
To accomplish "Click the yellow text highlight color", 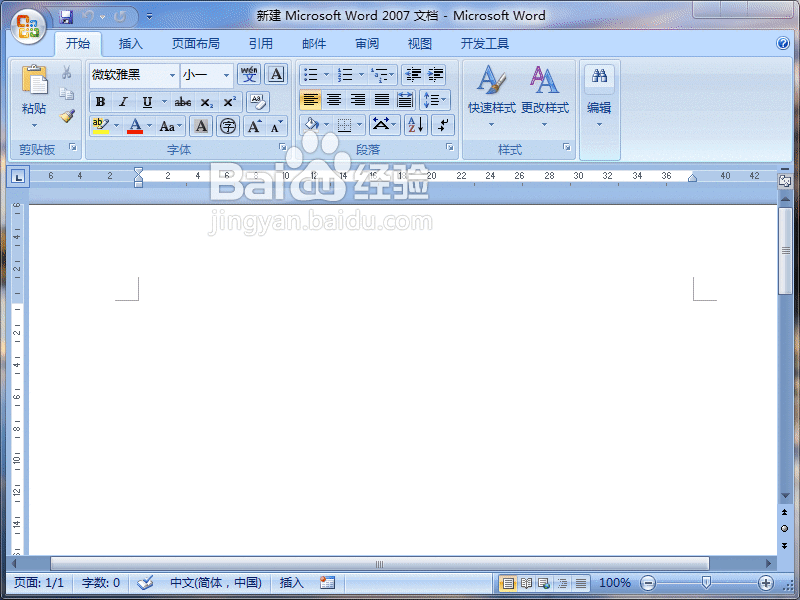I will click(101, 126).
